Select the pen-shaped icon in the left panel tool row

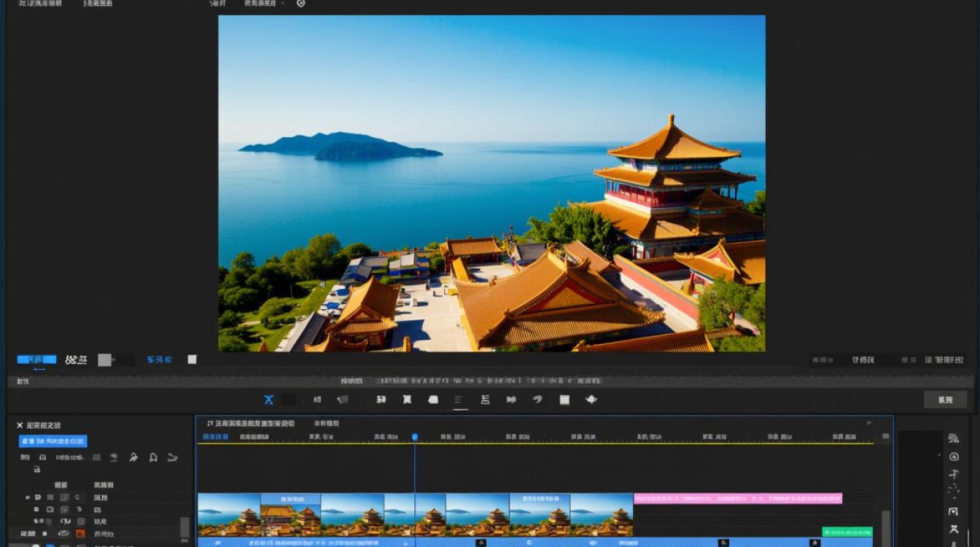pyautogui.click(x=133, y=457)
